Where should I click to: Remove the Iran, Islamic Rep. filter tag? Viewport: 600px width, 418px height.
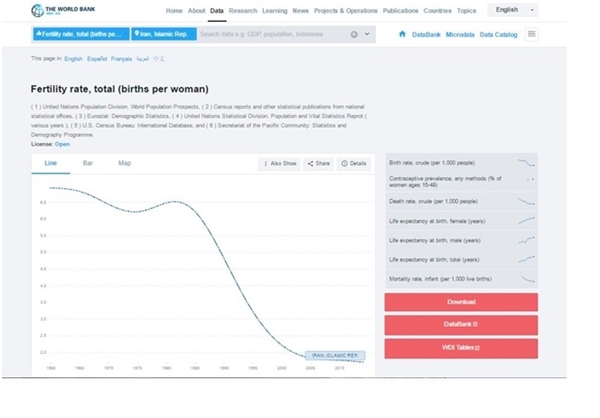click(164, 34)
